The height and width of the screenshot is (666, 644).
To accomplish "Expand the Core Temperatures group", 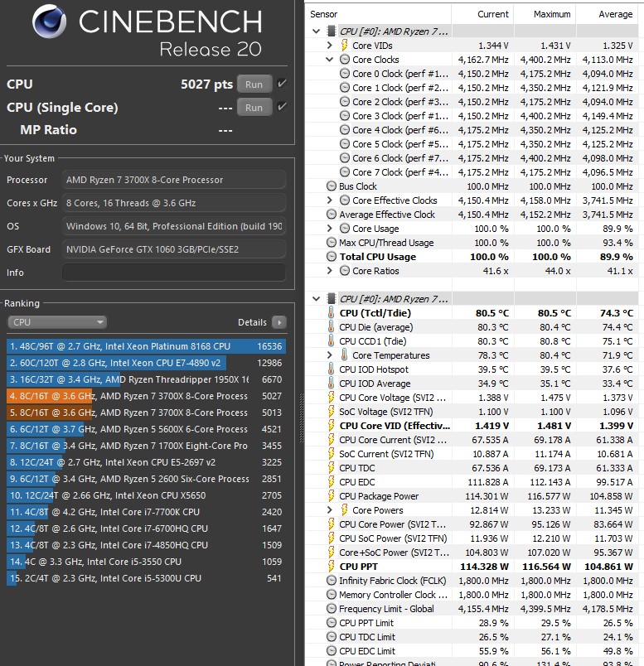I will pyautogui.click(x=331, y=355).
